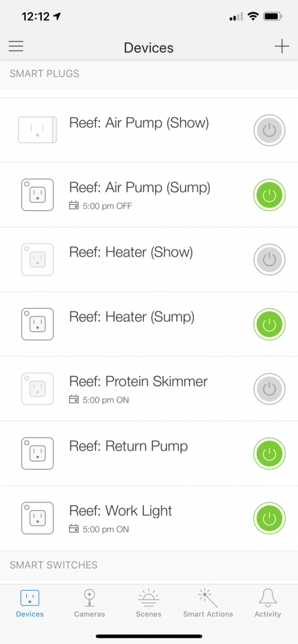Viewport: 298px width, 644px height.
Task: Turn off Reef: Work Light power
Action: click(269, 518)
